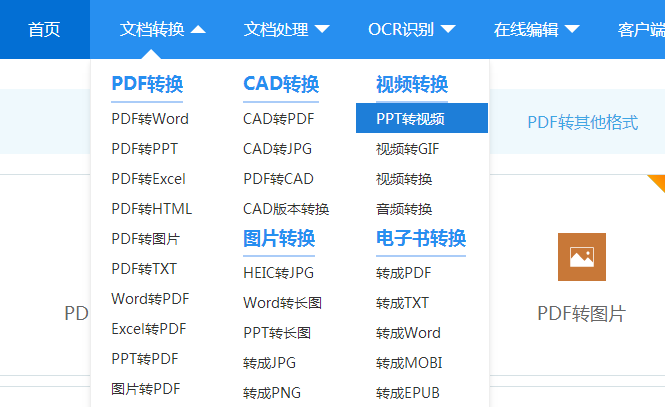Select Word转PDF conversion
The width and height of the screenshot is (665, 407).
point(150,299)
